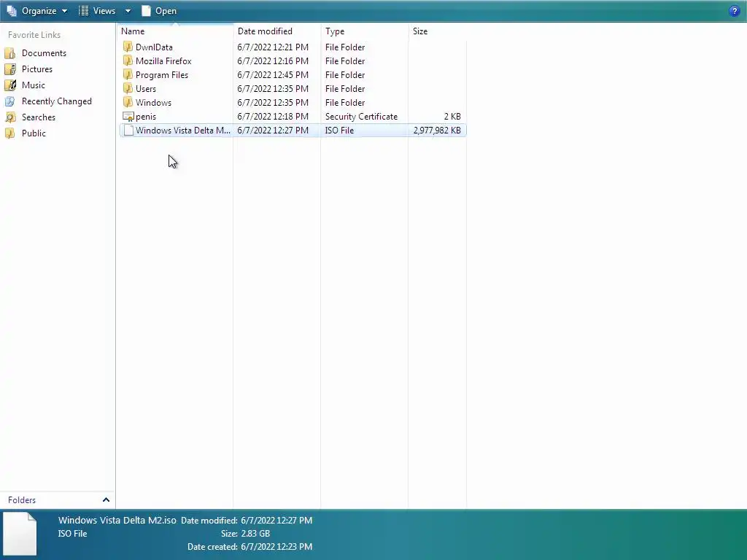
Task: Click the Size: 2.83 GB detail
Action: point(245,533)
